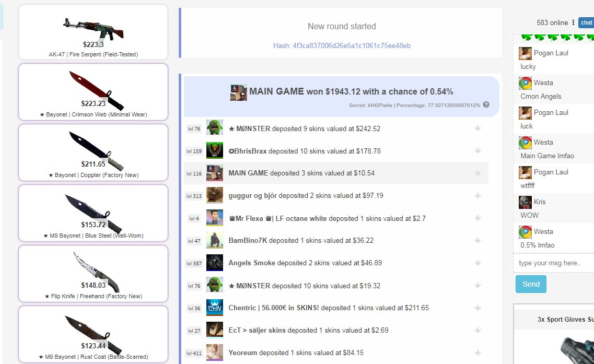The image size is (594, 364).
Task: Click BamBino7K username text
Action: [x=248, y=241]
